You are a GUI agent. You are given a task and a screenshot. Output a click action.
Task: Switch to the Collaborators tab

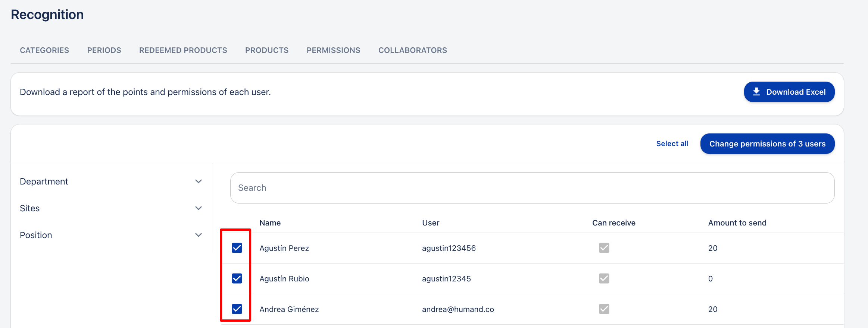[412, 50]
